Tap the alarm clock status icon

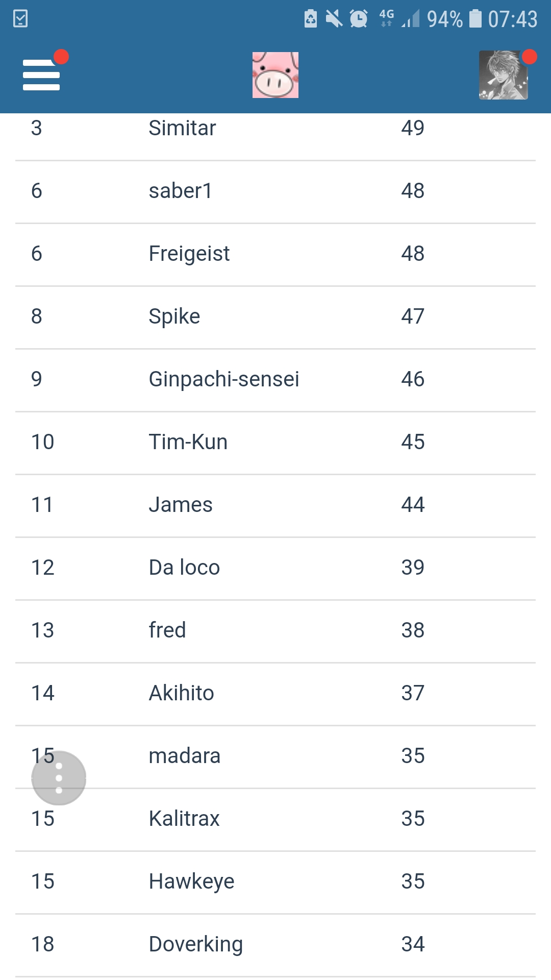(x=359, y=19)
